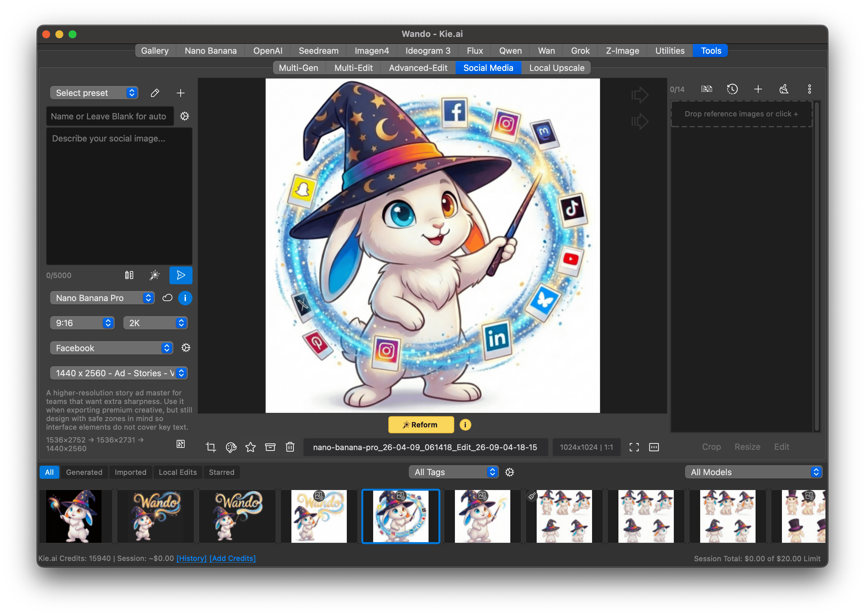Click the magic wand enhance prompt icon

click(x=154, y=275)
